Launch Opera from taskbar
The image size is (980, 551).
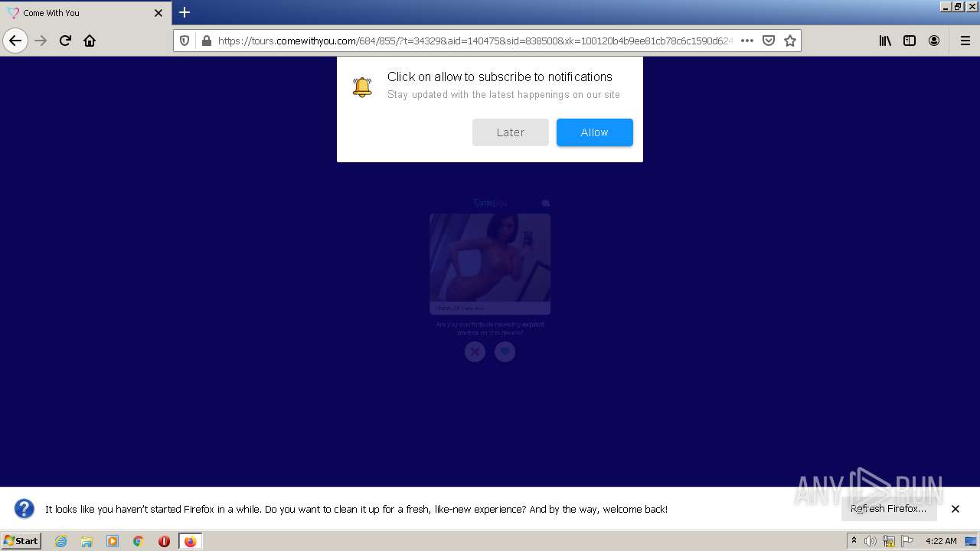pos(164,541)
